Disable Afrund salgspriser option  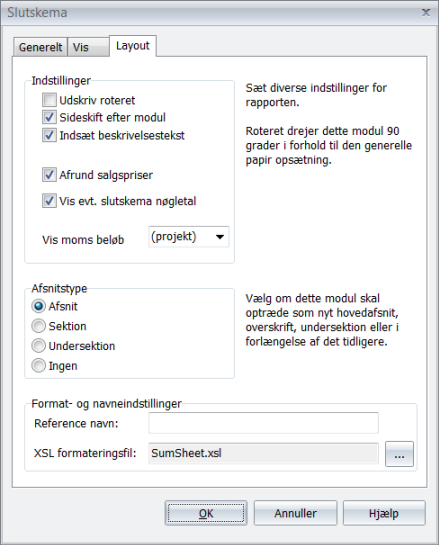tap(49, 174)
